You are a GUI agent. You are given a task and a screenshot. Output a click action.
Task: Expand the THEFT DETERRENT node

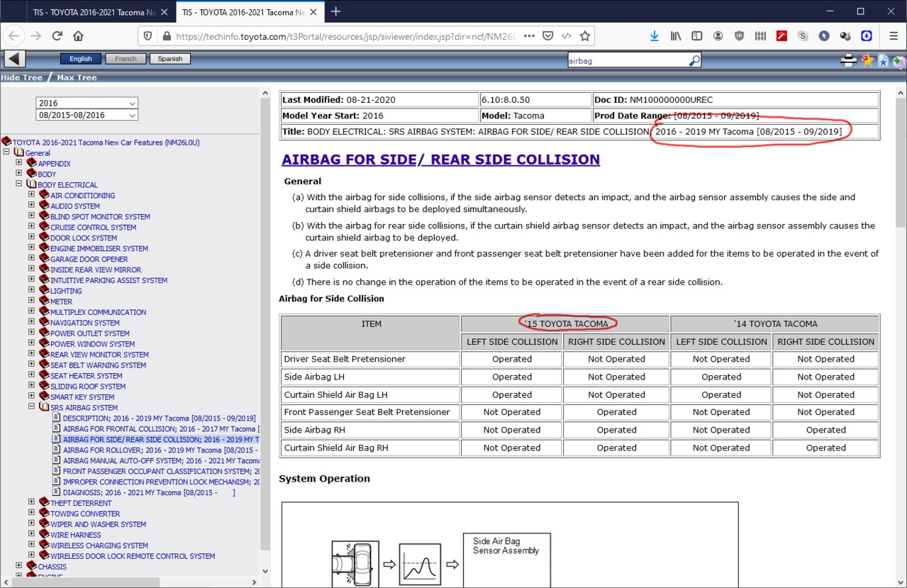31,503
